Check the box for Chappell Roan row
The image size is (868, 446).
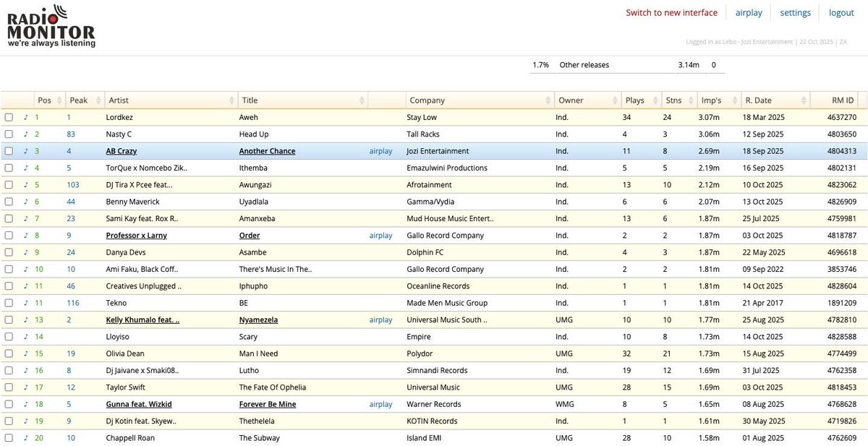(x=9, y=437)
